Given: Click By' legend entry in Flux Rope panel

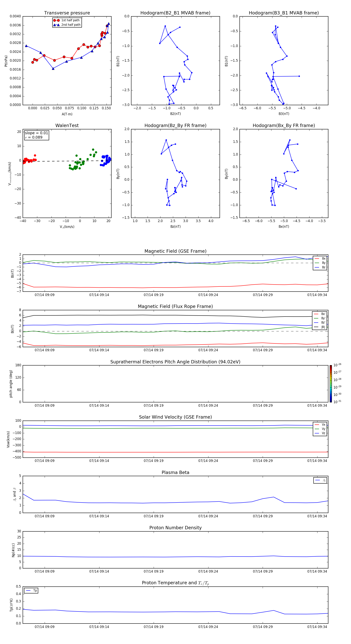Looking at the screenshot, I should [320, 318].
